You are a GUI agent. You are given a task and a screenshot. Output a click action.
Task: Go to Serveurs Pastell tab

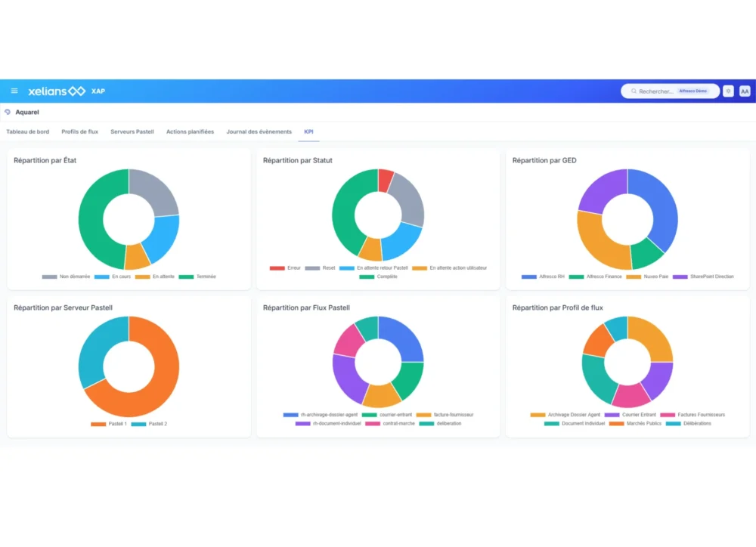click(132, 131)
